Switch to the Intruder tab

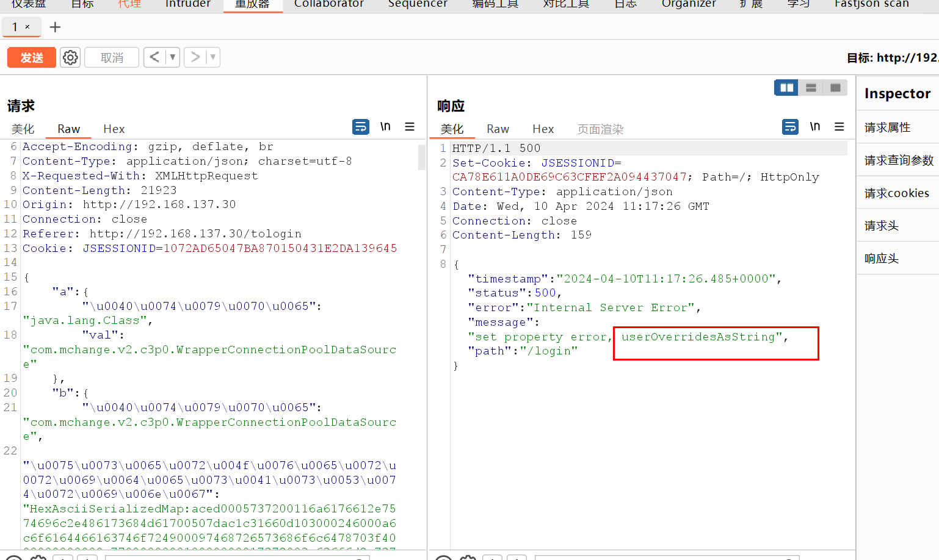tap(188, 4)
